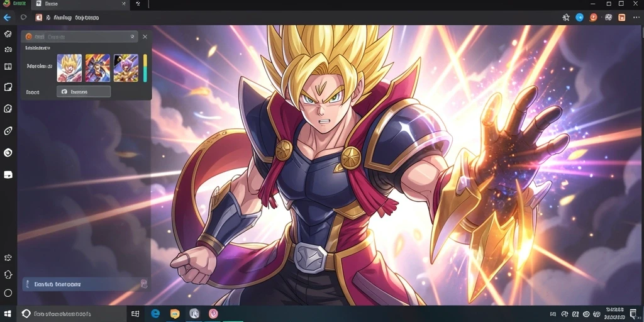
Task: Click the plain circle icon at sidebar bottom
Action: point(8,293)
